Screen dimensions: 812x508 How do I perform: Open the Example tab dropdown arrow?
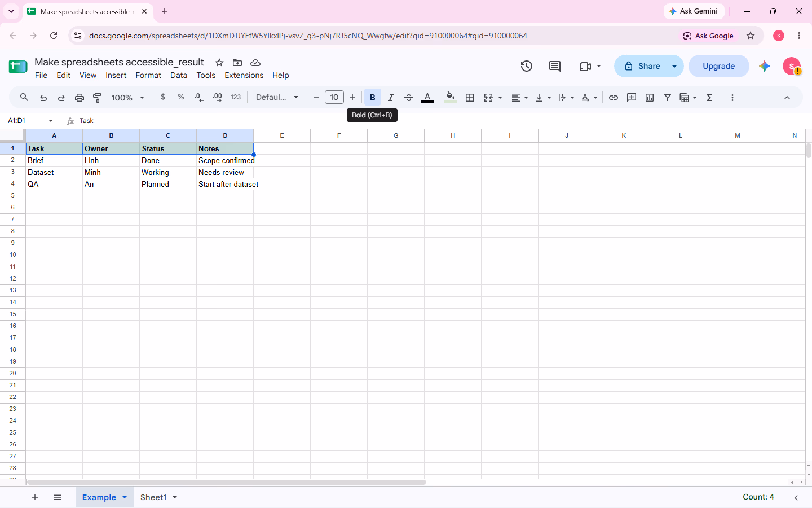click(x=125, y=497)
